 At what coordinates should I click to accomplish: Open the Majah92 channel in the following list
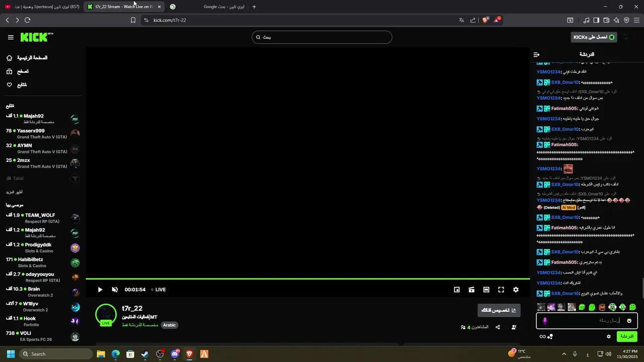[42, 119]
